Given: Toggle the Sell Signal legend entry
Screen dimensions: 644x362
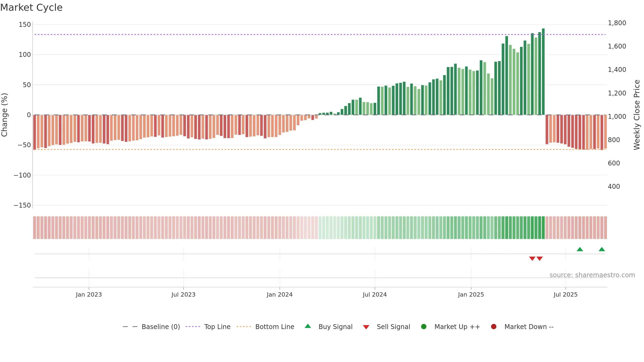Looking at the screenshot, I should pos(386,327).
